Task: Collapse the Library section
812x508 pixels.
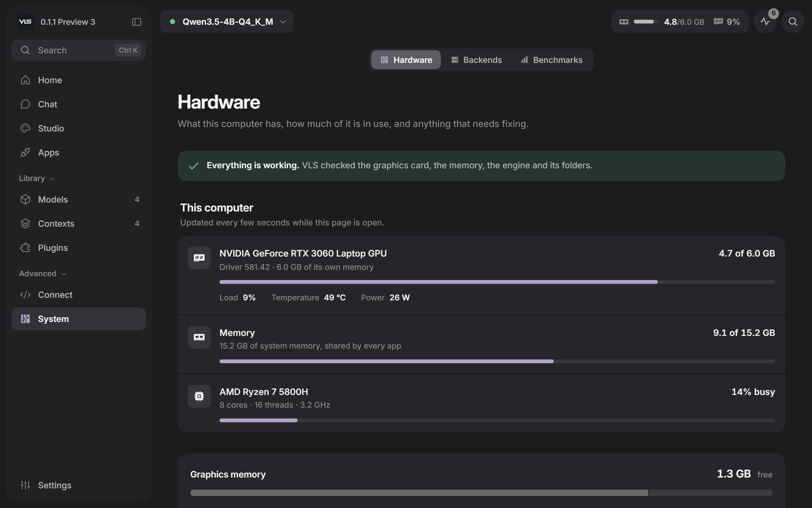Action: [x=37, y=178]
